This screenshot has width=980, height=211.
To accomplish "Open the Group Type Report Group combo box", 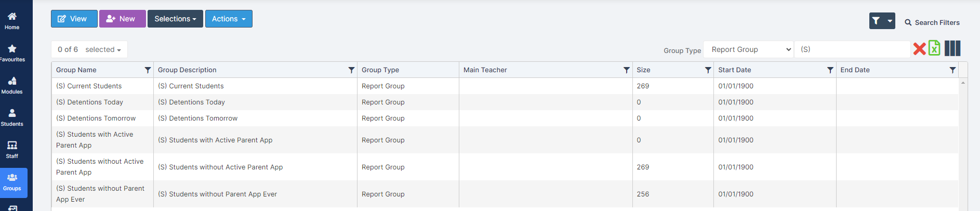I will coord(748,49).
